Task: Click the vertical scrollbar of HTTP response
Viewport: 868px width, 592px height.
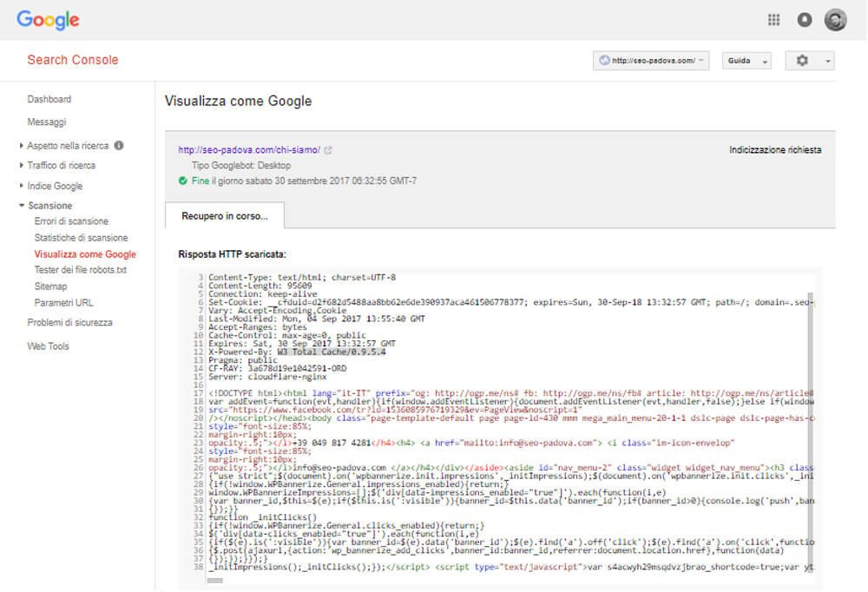Action: click(x=810, y=432)
